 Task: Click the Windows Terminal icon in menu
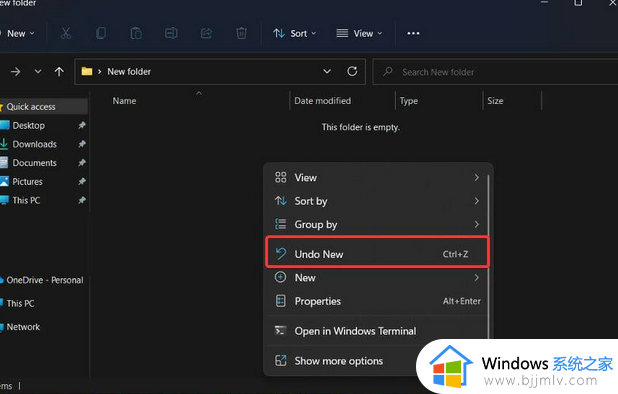pos(281,330)
